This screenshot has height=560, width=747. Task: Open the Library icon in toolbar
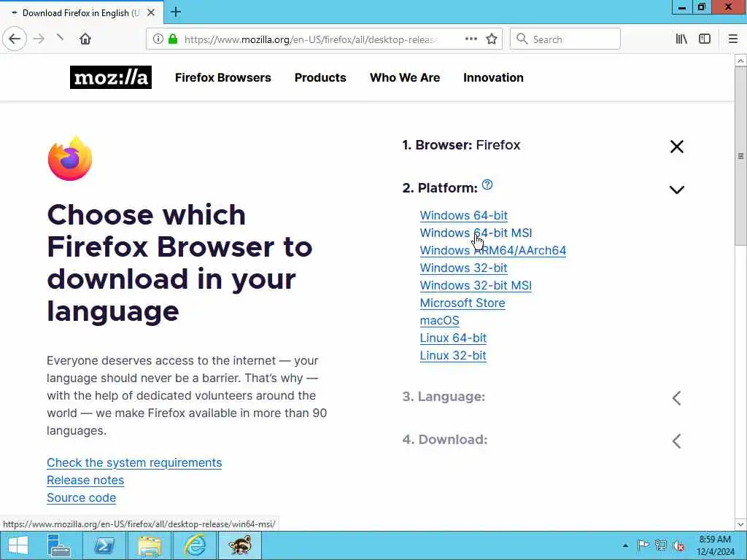681,39
